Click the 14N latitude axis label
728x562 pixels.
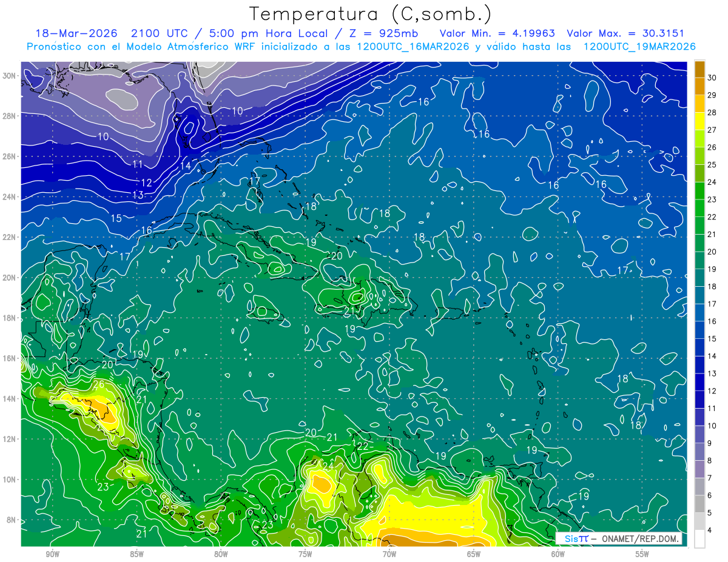(x=9, y=398)
